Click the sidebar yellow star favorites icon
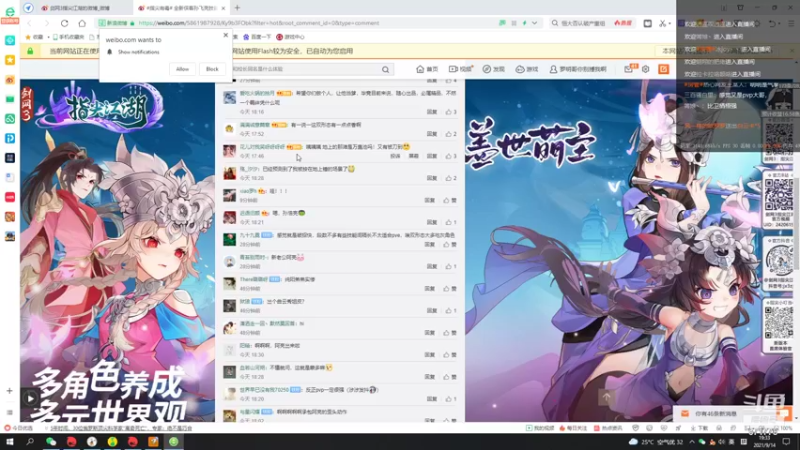The height and width of the screenshot is (450, 800). [x=10, y=60]
